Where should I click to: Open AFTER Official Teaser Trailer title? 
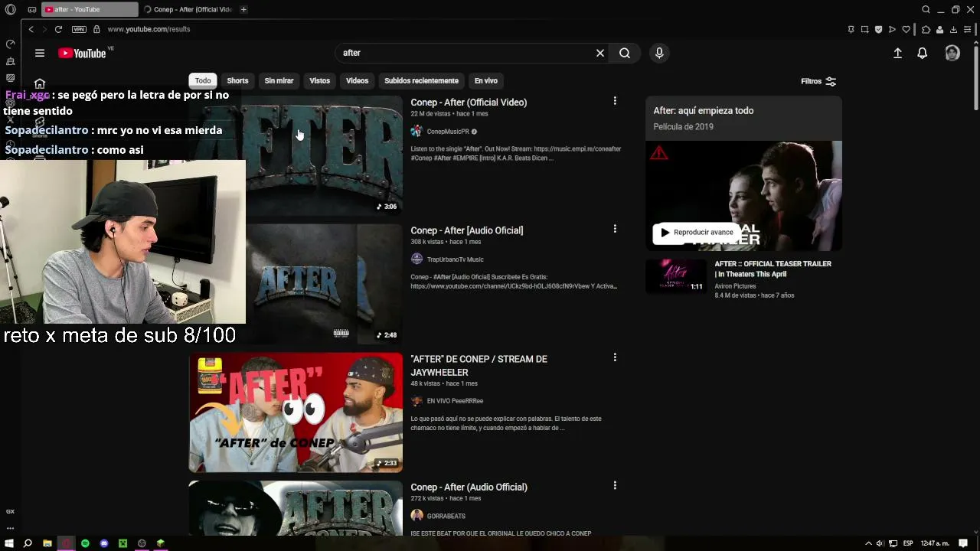click(x=773, y=269)
